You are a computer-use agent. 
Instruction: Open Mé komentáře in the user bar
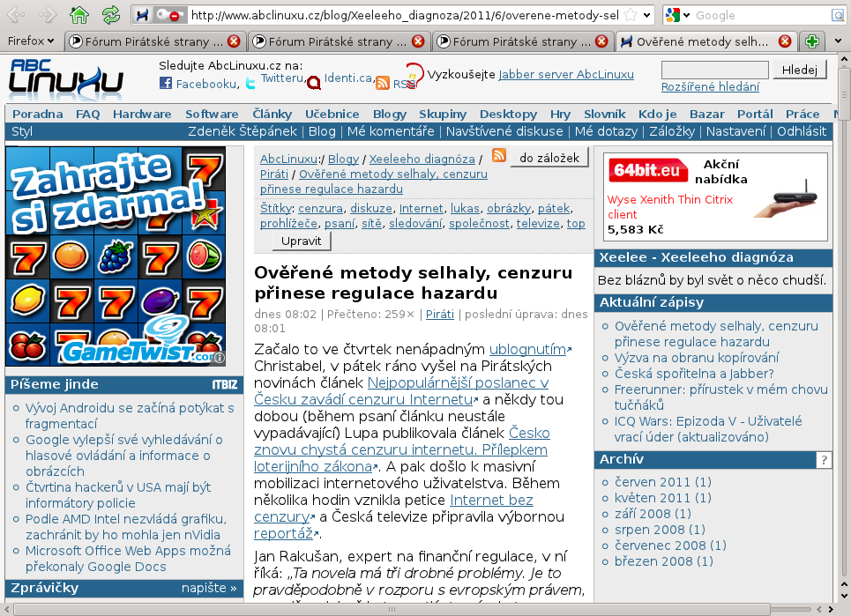391,131
